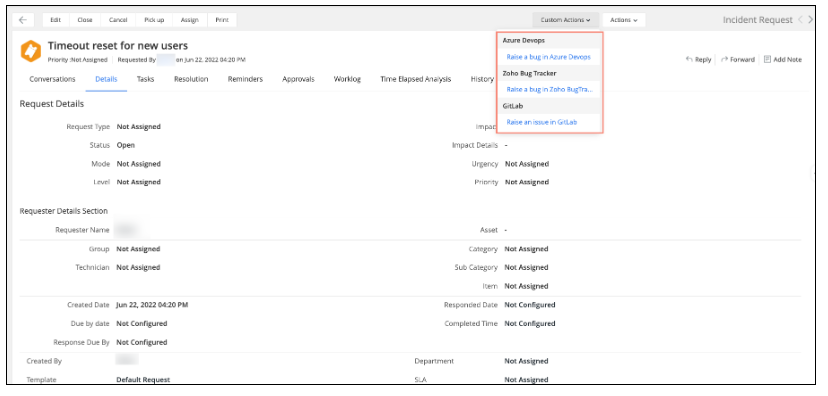Go to previous request chevron
The width and height of the screenshot is (828, 396).
(801, 20)
